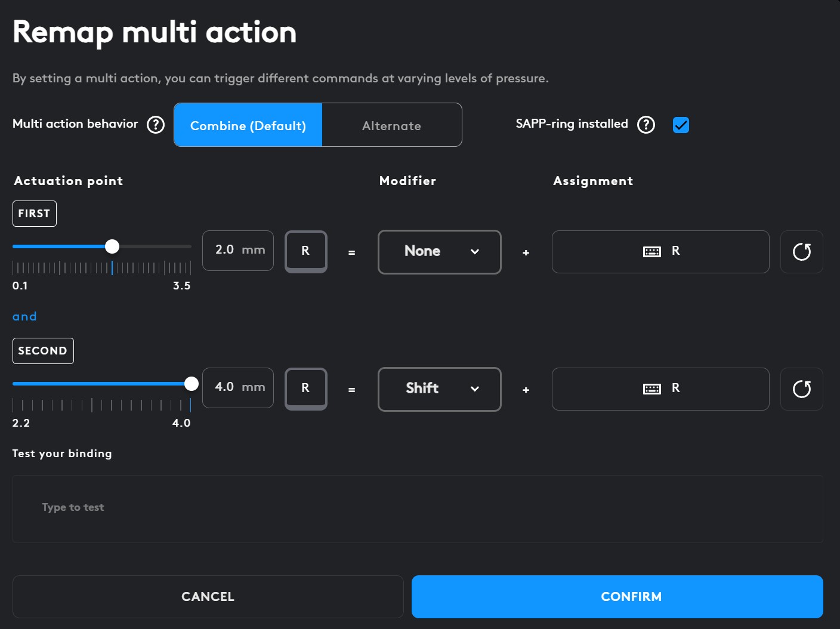Click the FIRST actuation slider handle

[x=112, y=246]
